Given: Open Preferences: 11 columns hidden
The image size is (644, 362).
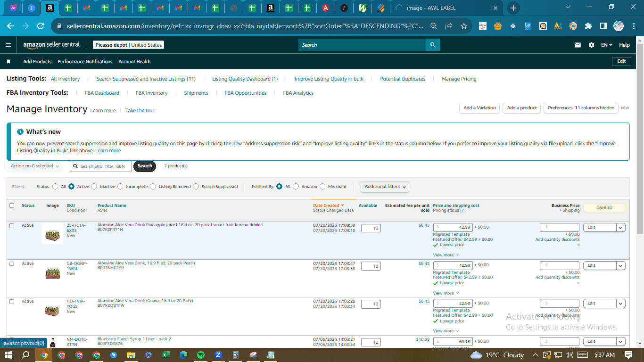Looking at the screenshot, I should click(x=581, y=108).
